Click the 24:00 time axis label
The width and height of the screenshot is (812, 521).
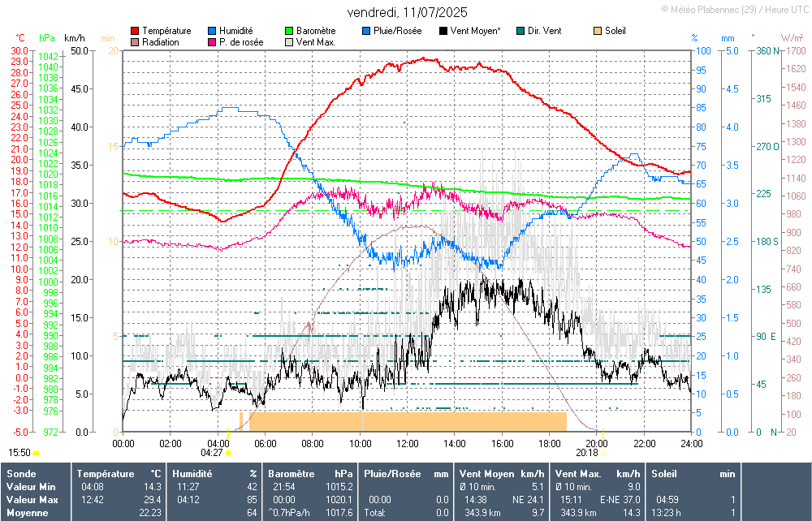[x=691, y=443]
